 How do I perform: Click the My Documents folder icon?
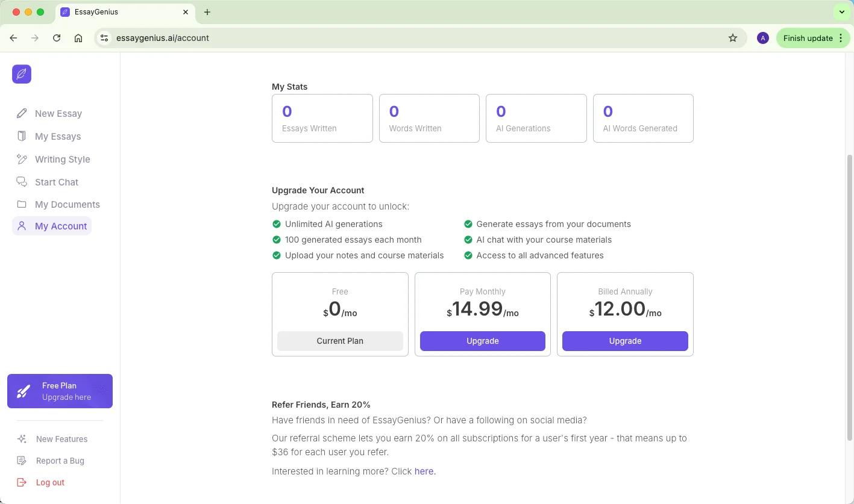(22, 204)
